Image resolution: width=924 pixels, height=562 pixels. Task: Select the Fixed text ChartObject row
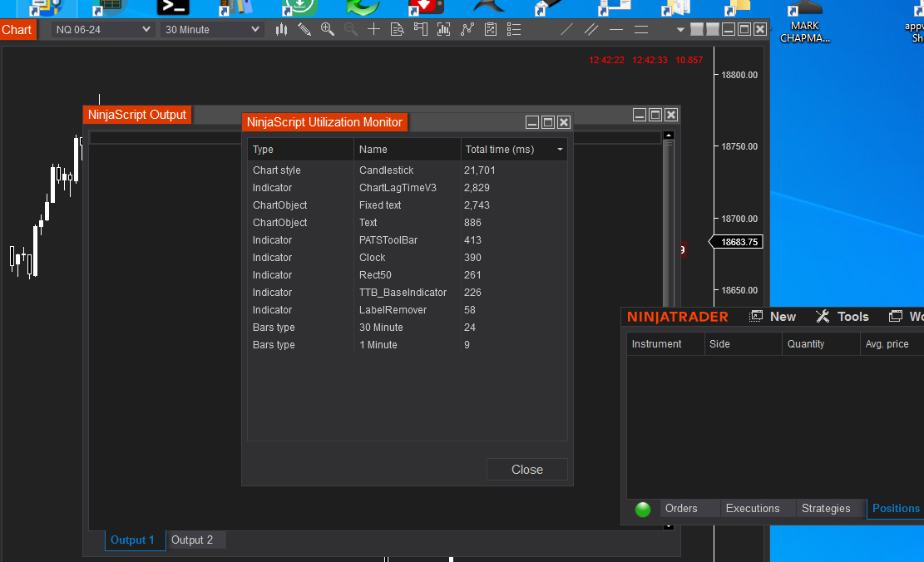(x=408, y=205)
